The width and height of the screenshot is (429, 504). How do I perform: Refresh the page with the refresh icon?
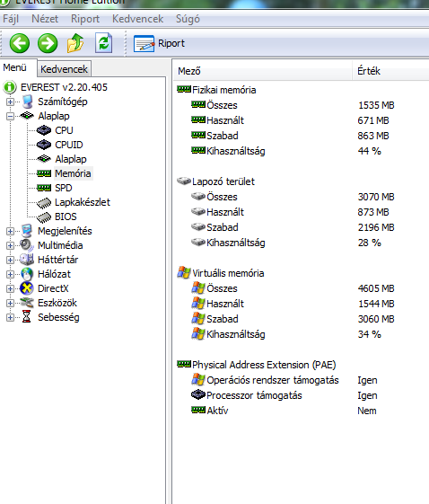103,43
